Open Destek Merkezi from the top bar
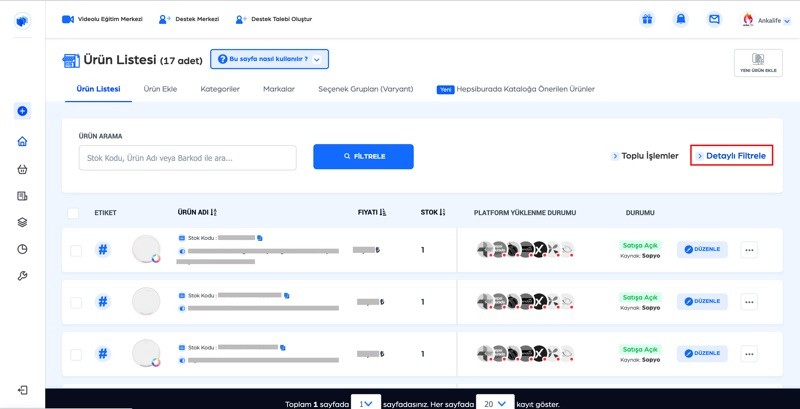Screen dimensions: 800x409 point(189,19)
